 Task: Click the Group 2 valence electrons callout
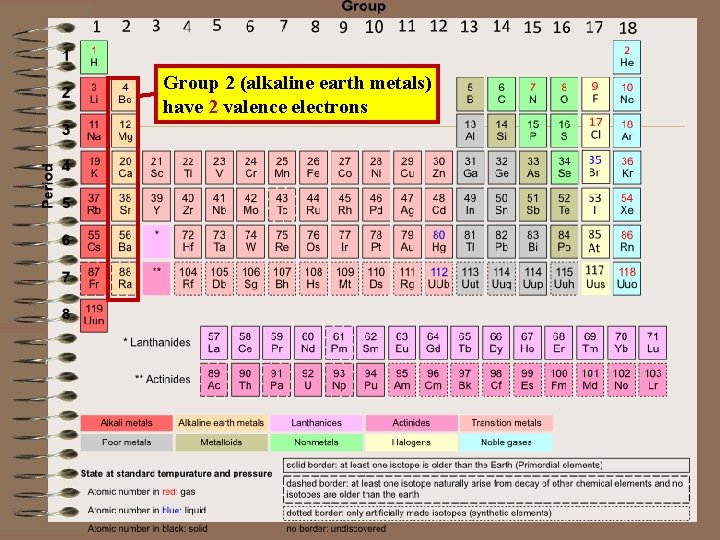(297, 94)
